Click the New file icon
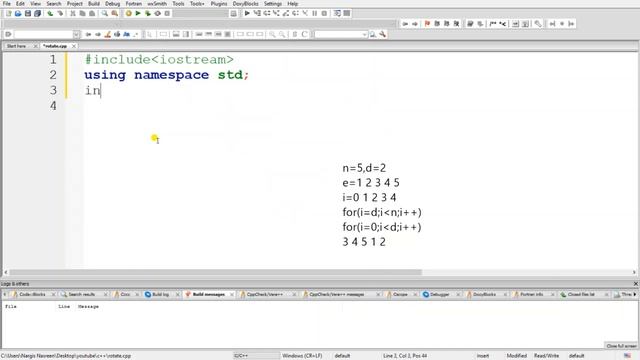This screenshot has width=640, height=360. coord(8,13)
